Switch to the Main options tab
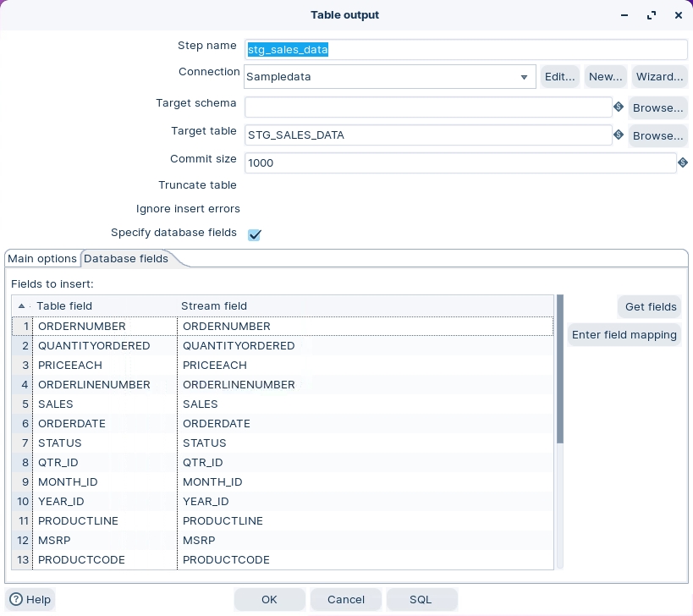Image resolution: width=693 pixels, height=616 pixels. (42, 259)
